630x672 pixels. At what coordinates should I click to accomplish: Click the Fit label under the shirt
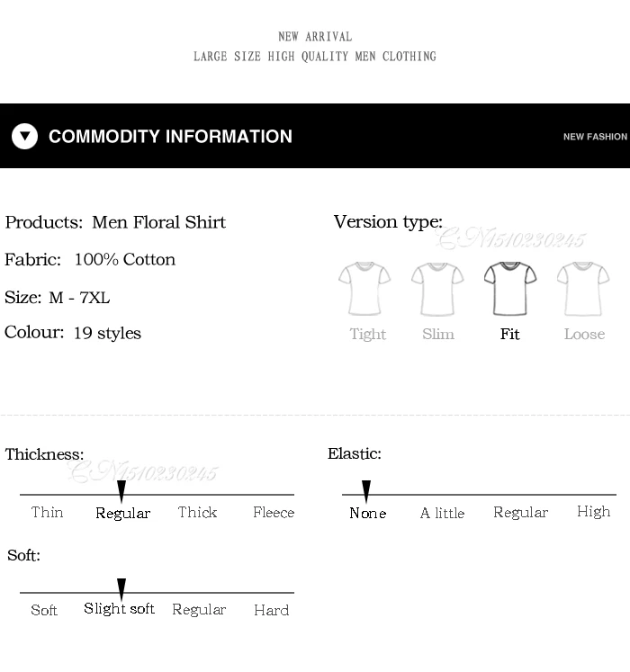click(510, 334)
